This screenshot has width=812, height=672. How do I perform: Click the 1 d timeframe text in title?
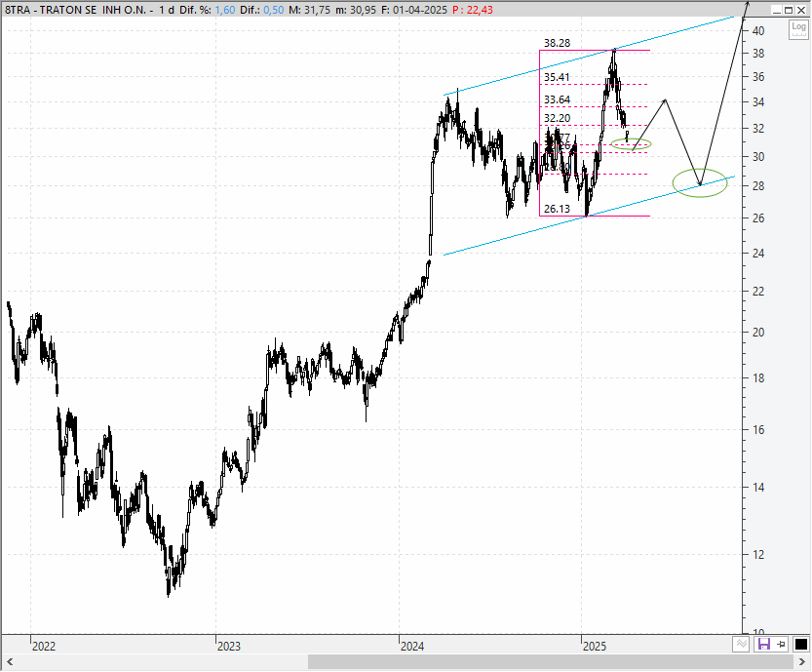167,10
